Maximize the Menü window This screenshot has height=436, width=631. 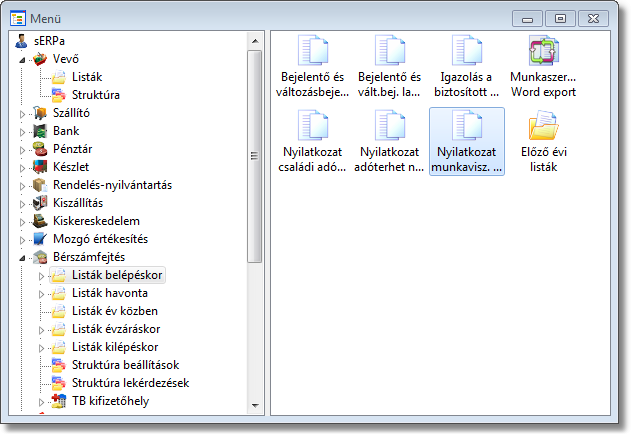[x=560, y=19]
